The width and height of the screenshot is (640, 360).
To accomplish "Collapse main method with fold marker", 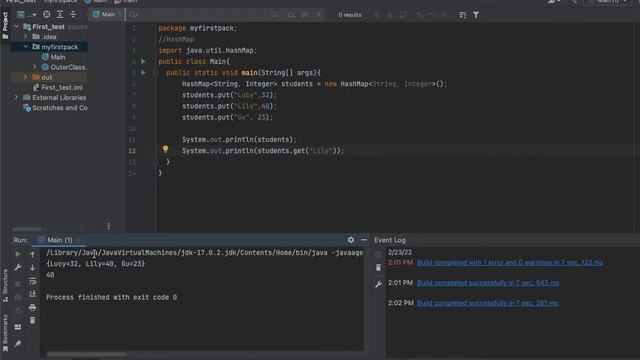I will point(156,73).
